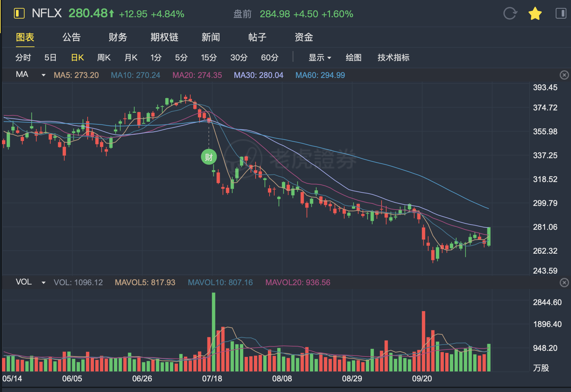Image resolution: width=571 pixels, height=392 pixels.
Task: Click the MA60: 294.99 legend
Action: pos(320,75)
